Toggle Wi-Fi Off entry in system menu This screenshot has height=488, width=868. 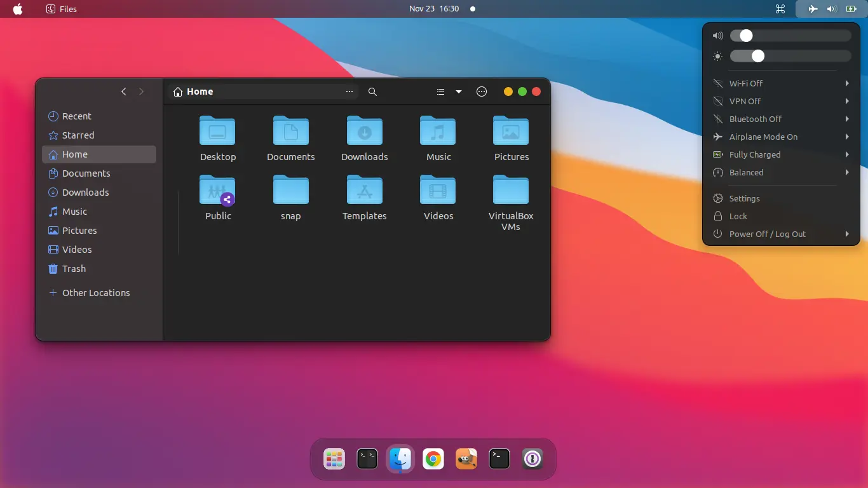(746, 83)
